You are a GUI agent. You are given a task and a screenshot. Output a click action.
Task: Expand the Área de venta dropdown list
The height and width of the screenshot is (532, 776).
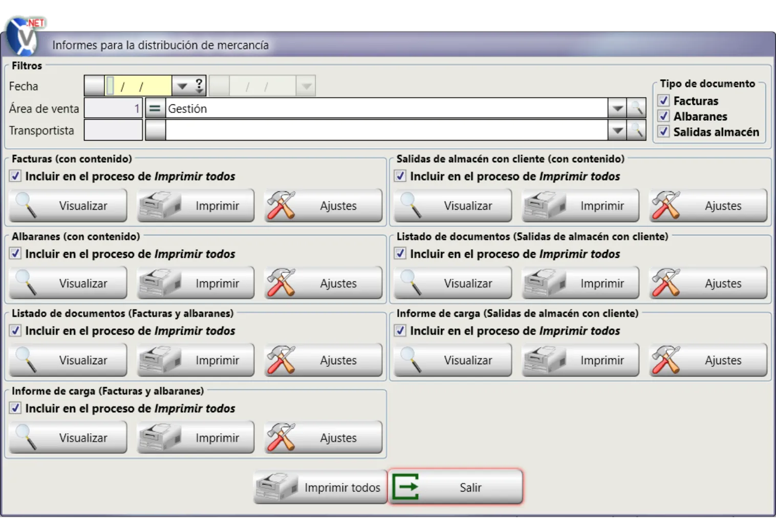click(617, 108)
